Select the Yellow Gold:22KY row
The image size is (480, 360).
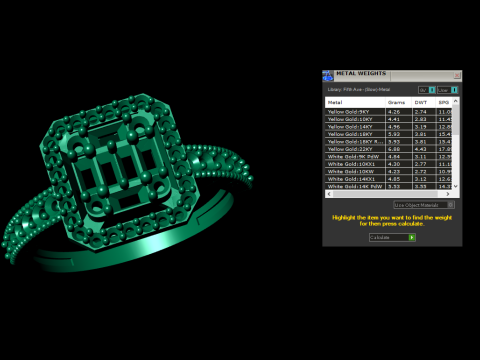point(389,149)
